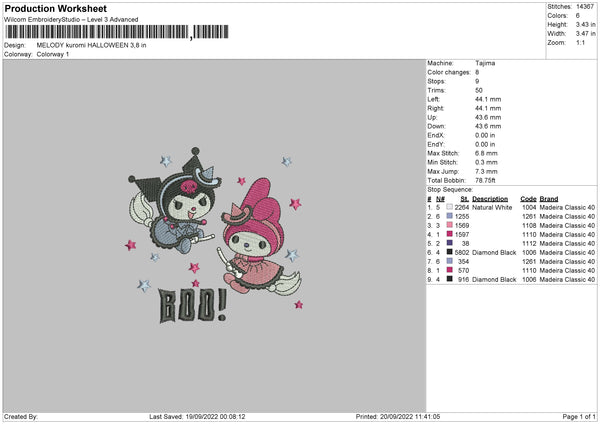
Task: Click the N# column header
Action: [x=440, y=199]
